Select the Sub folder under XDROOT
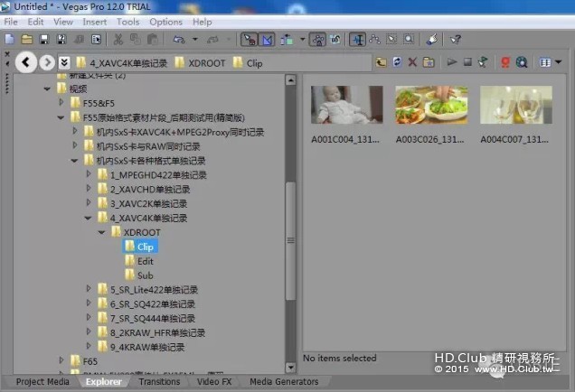Screen dimensions: 575x392 pos(146,275)
